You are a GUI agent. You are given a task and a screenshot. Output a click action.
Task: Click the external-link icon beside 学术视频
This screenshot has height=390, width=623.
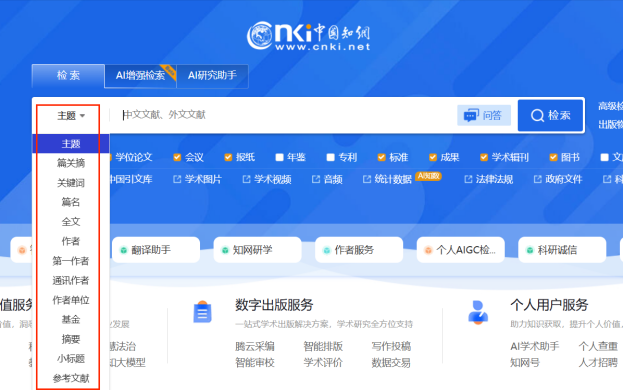[246, 180]
